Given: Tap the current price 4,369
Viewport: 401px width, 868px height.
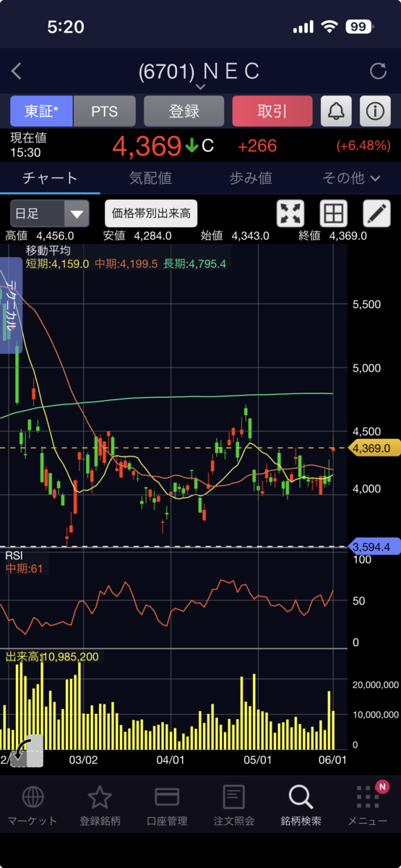Looking at the screenshot, I should (146, 146).
